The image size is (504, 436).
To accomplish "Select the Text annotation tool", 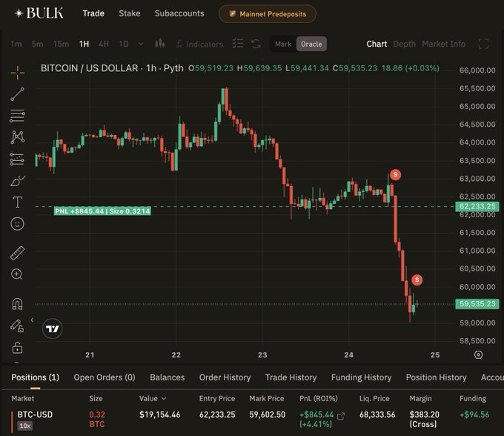I will pos(17,202).
